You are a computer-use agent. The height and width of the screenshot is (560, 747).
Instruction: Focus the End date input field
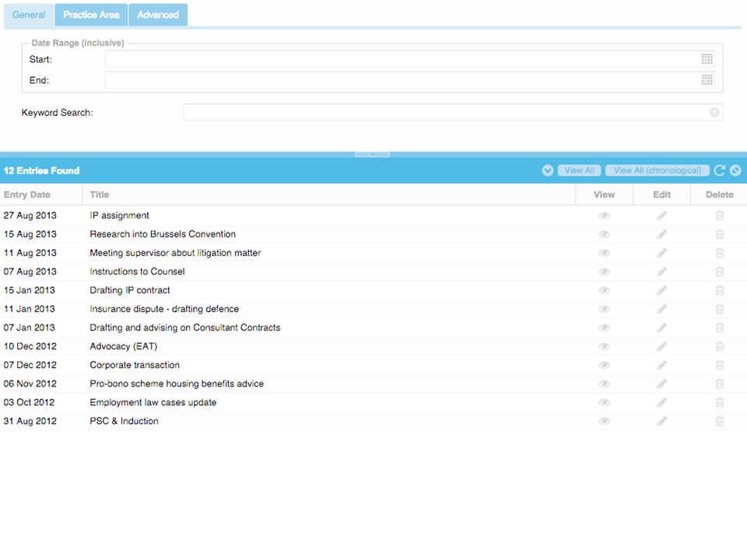click(x=402, y=80)
